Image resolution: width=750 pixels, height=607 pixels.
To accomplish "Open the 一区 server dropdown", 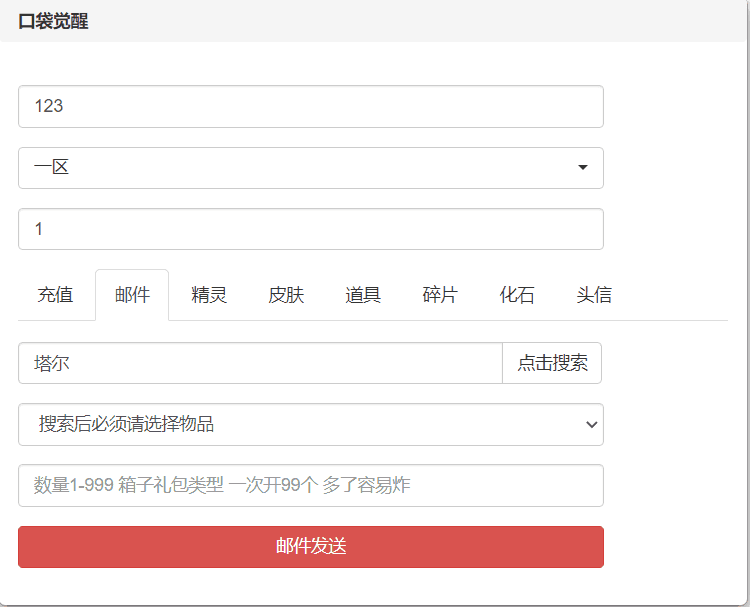I will pyautogui.click(x=310, y=168).
